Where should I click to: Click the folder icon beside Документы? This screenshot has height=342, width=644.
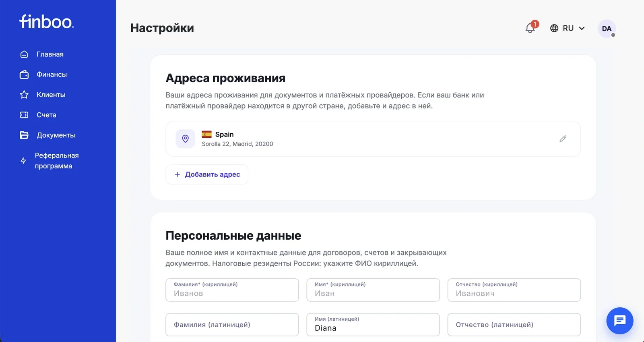24,135
